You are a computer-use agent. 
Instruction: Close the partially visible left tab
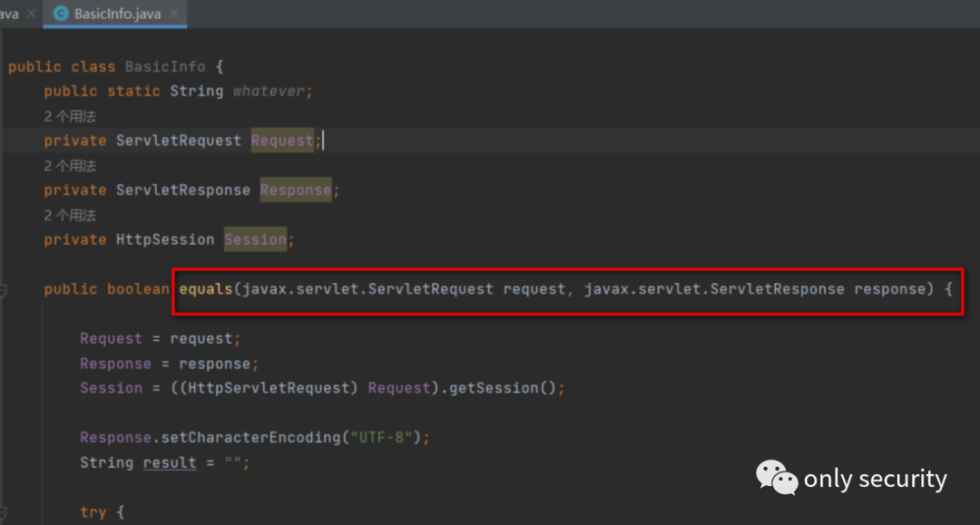[31, 13]
